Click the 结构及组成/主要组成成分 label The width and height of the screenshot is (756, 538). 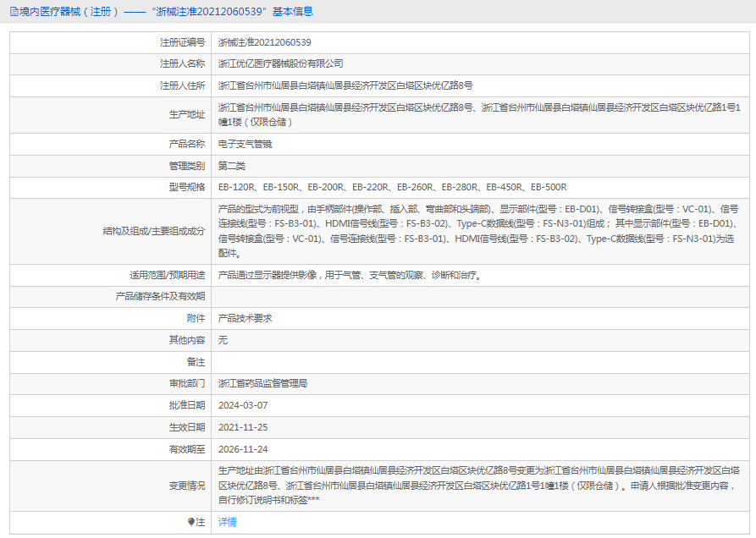point(154,231)
